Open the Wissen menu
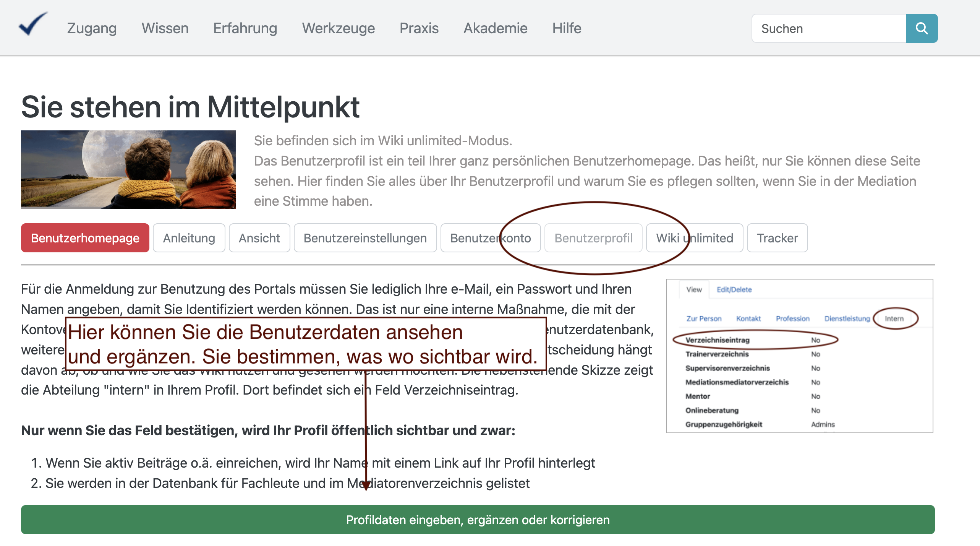Image resolution: width=980 pixels, height=546 pixels. pyautogui.click(x=165, y=28)
